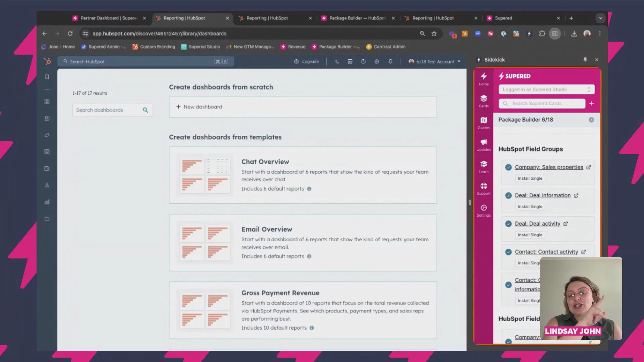Viewport: 644px width, 362px height.
Task: Open the Cards section in Supered sidebar
Action: [x=484, y=101]
